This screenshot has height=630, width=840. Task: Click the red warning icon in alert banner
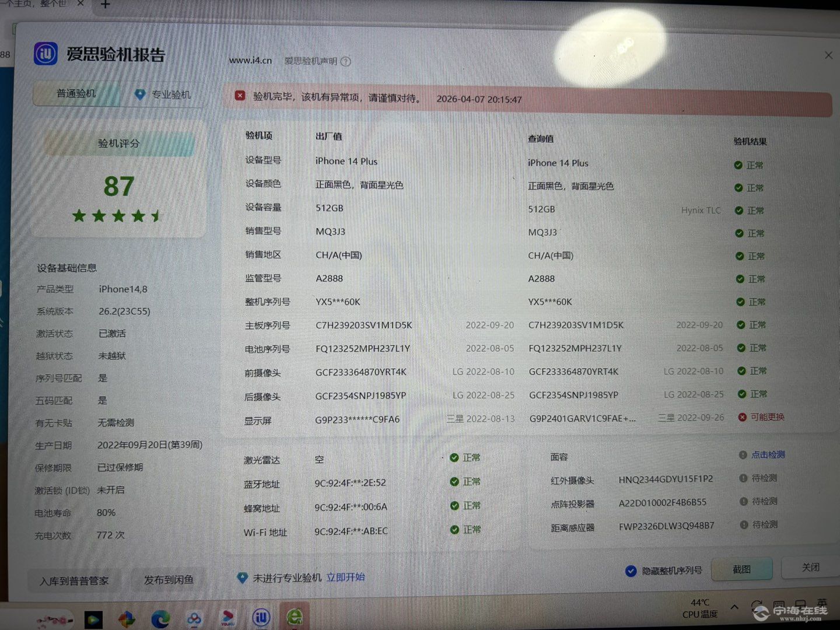coord(240,96)
